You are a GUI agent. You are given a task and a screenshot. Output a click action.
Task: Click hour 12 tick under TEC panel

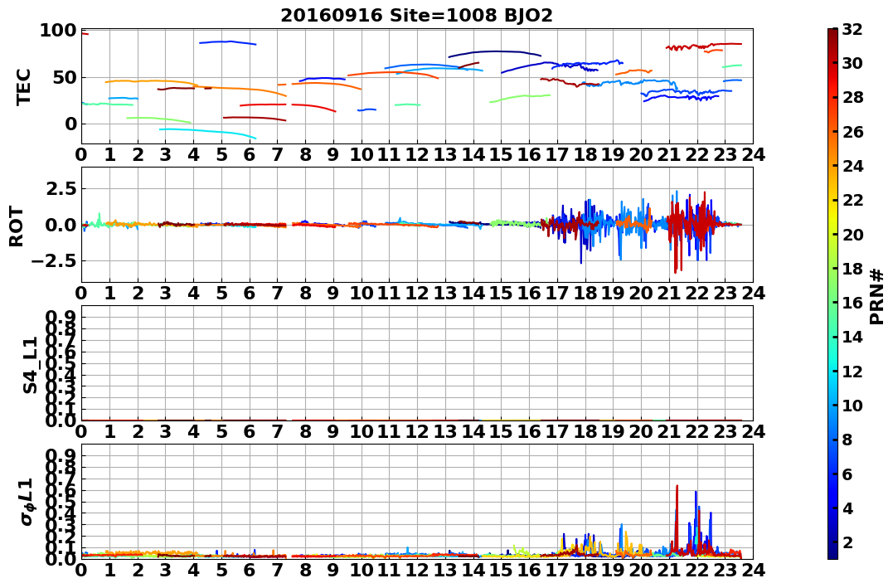[417, 155]
